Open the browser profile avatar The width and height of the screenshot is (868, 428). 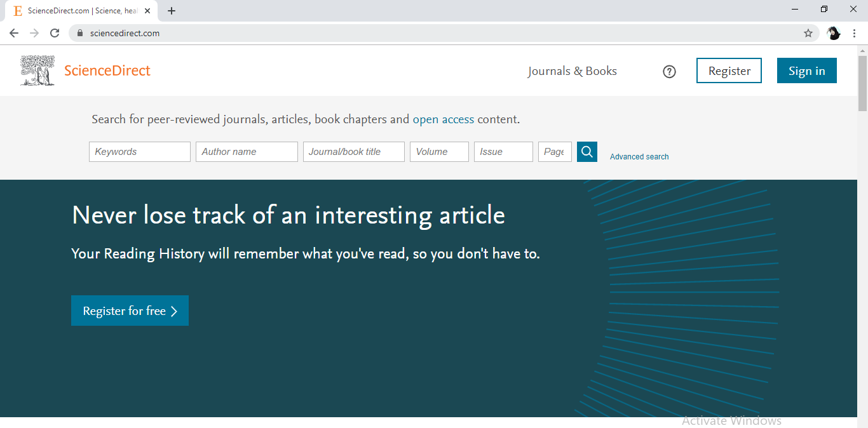tap(833, 32)
